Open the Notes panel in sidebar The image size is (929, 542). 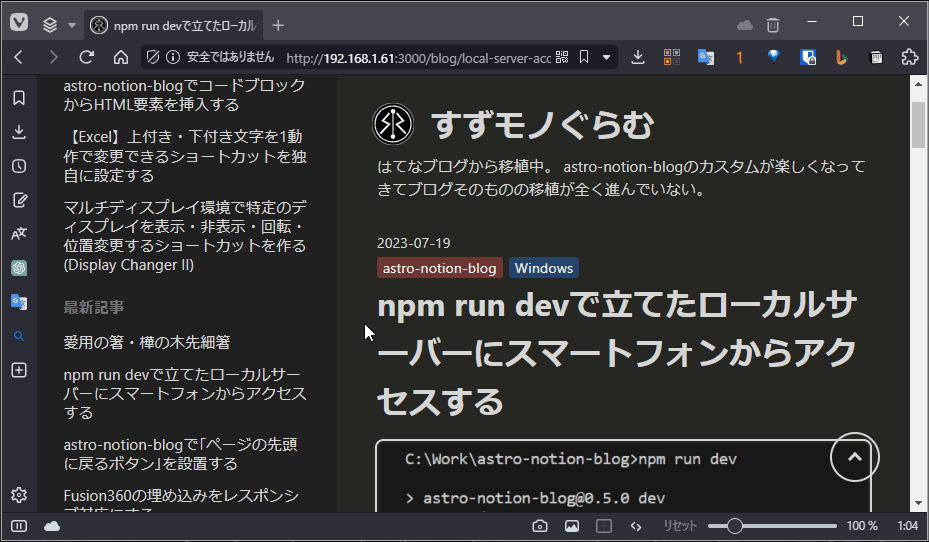tap(19, 200)
